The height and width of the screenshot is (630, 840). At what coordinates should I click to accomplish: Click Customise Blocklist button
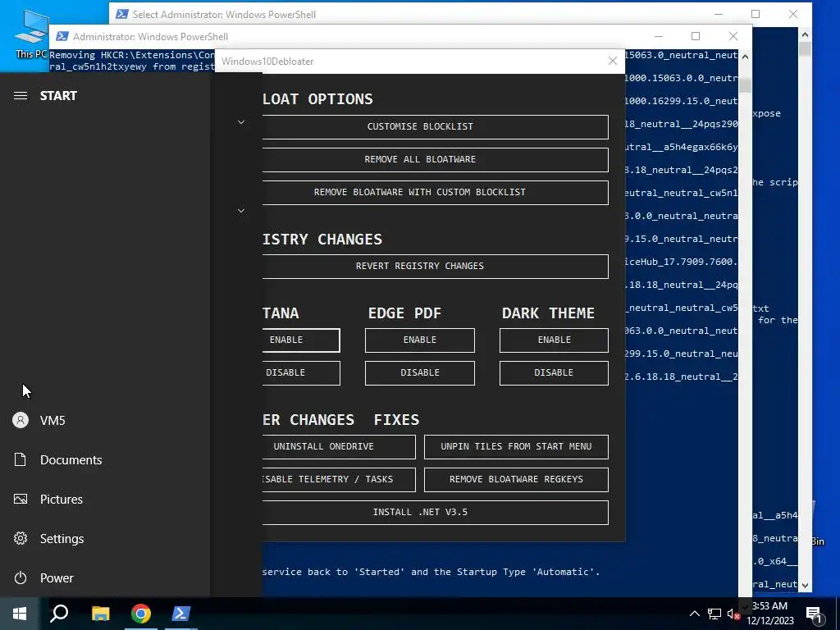[x=435, y=127]
